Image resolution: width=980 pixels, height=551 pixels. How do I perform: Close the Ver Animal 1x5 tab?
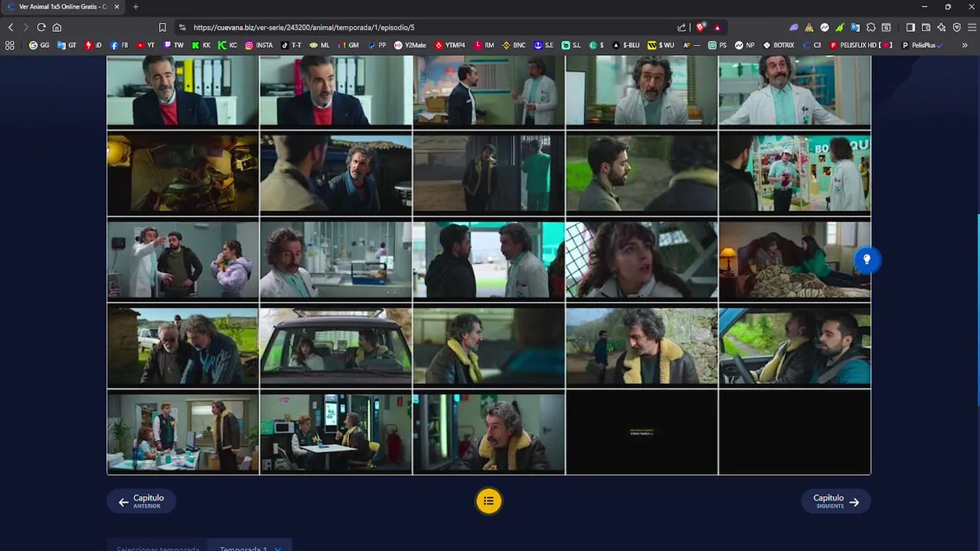(x=116, y=7)
